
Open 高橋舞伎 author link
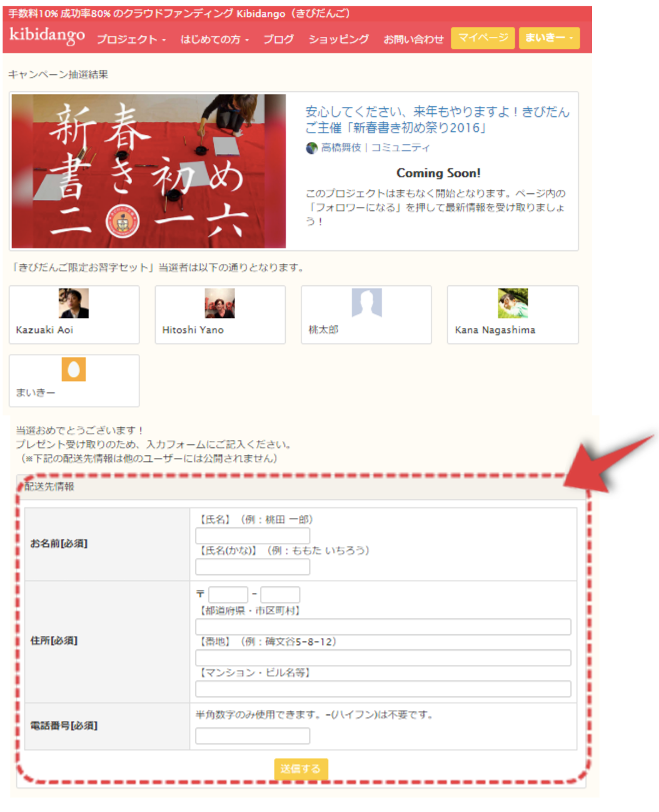(341, 148)
